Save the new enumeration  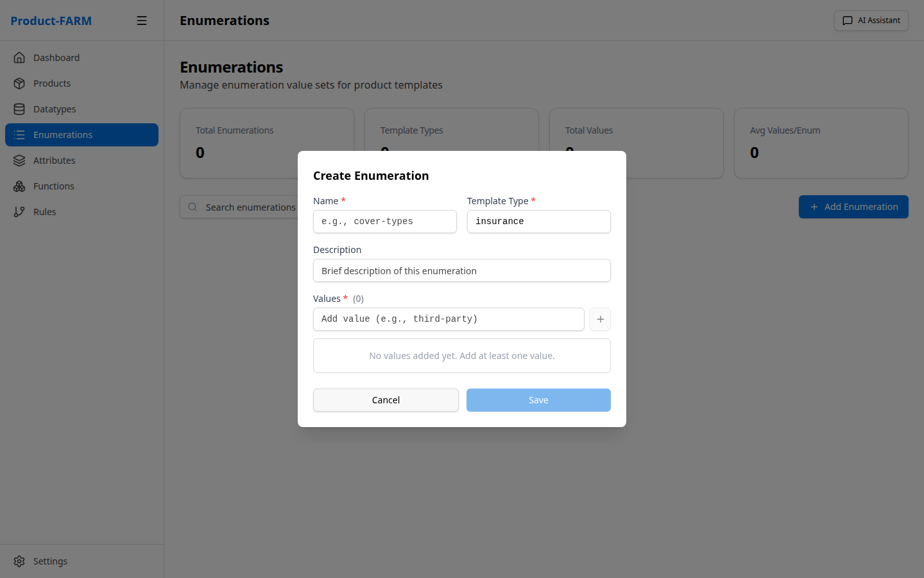[538, 399]
